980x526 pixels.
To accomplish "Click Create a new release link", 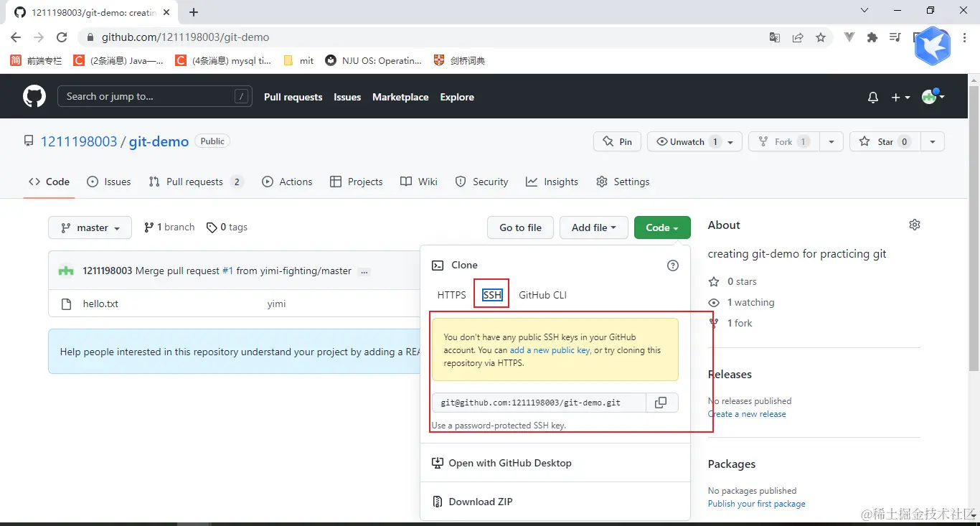I will [747, 414].
